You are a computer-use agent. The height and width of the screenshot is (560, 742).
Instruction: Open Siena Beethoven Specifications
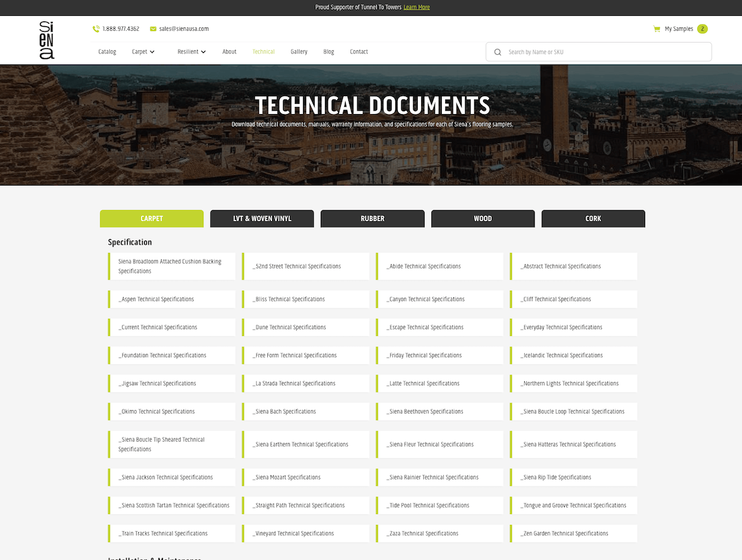[x=440, y=412]
